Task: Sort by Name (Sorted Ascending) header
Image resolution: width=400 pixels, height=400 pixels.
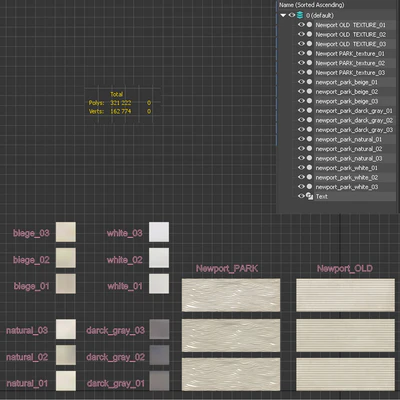Action: [311, 5]
